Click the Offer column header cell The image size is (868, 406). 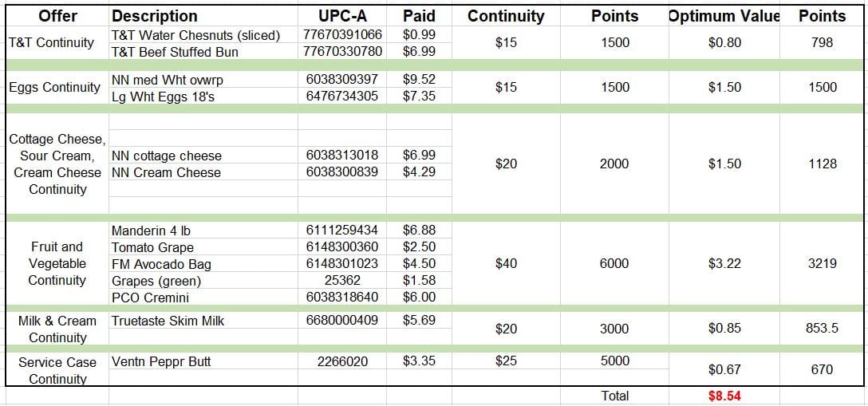tap(57, 16)
